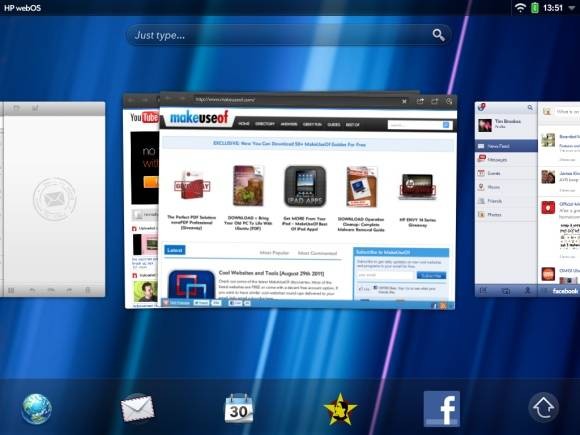Viewport: 580px width, 435px height.
Task: Open the ANSWERS nav item on makeuseof
Action: point(289,124)
